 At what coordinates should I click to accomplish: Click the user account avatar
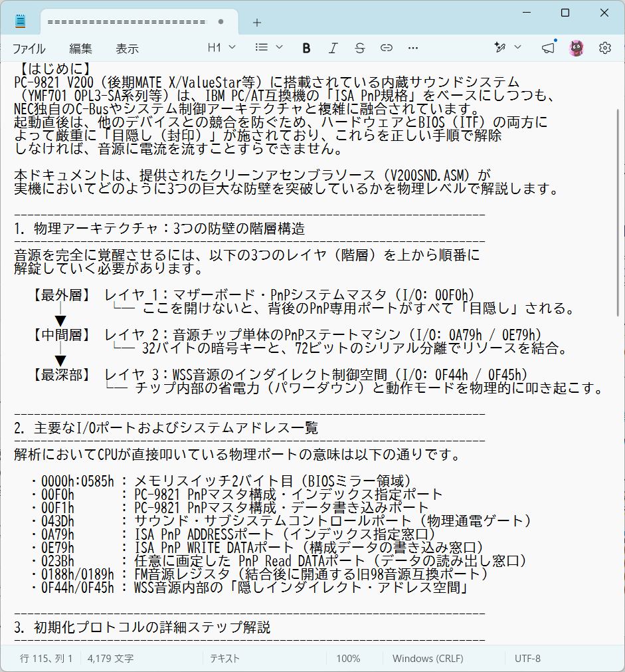click(576, 48)
